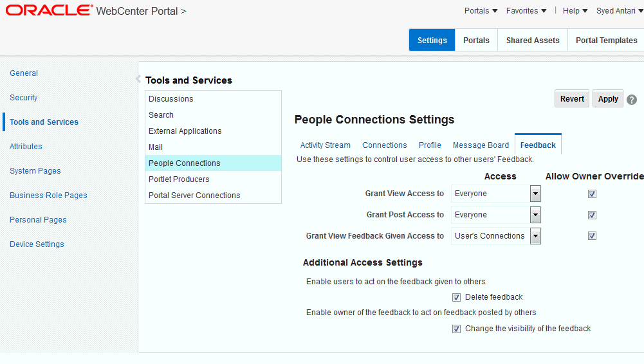644x364 pixels.
Task: Open Personal Pages link
Action: (x=38, y=219)
